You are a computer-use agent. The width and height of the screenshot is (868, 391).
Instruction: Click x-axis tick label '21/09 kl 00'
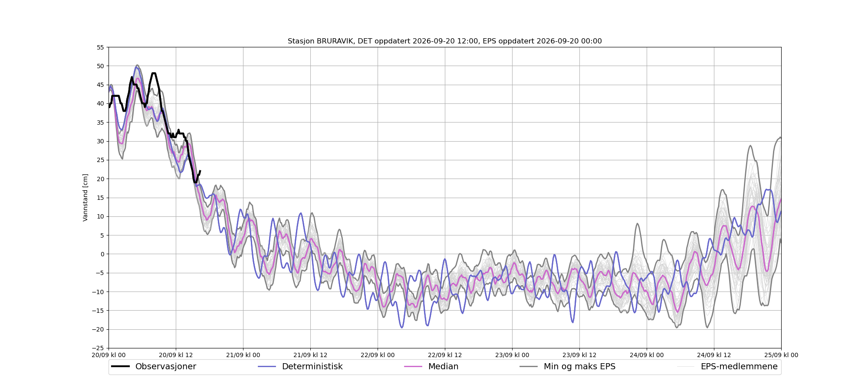pos(243,355)
